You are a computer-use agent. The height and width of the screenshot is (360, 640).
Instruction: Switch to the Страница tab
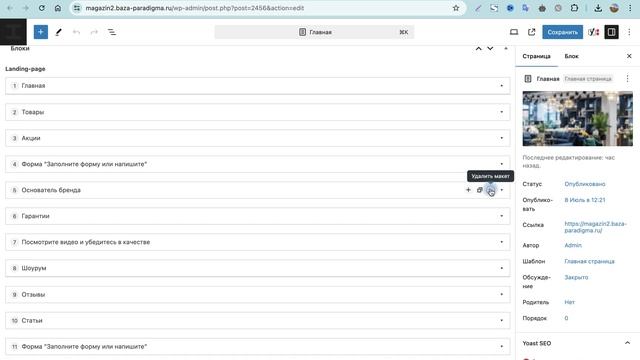click(536, 56)
